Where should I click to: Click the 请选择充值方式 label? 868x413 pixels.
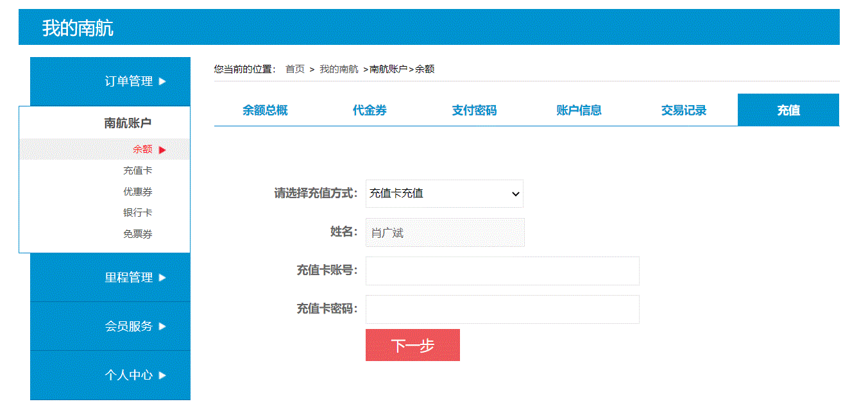pyautogui.click(x=316, y=194)
